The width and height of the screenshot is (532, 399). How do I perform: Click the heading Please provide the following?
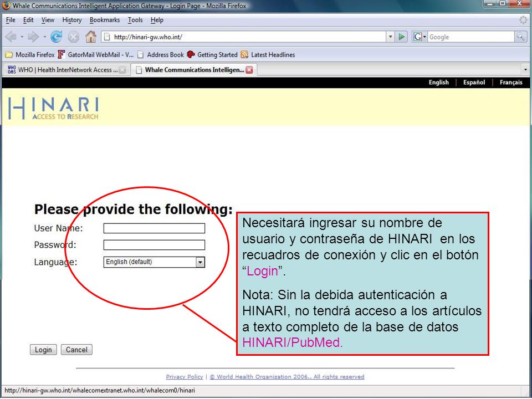134,209
